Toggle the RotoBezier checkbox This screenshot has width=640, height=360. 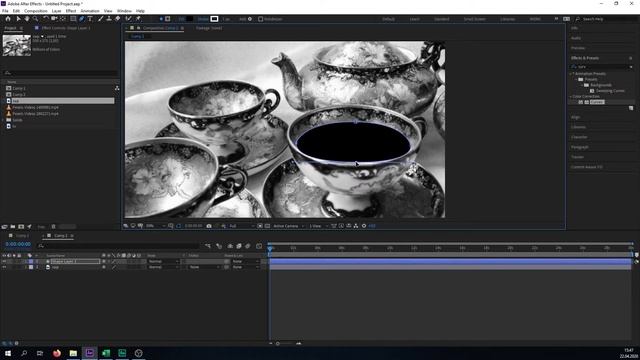[x=260, y=19]
